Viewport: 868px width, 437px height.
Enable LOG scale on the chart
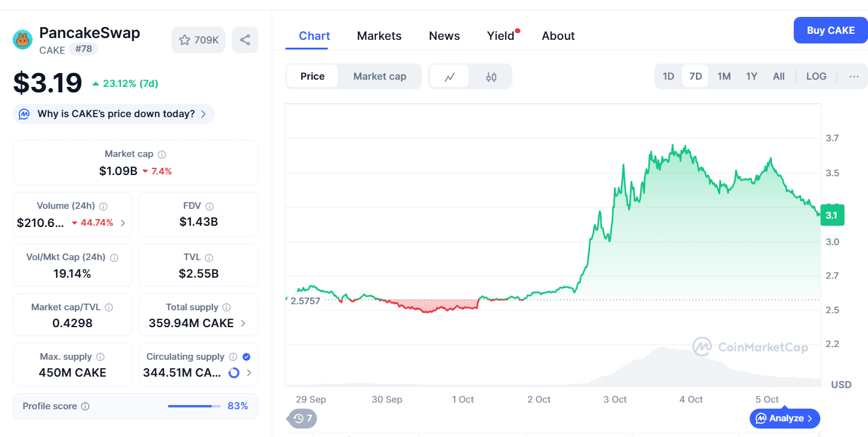coord(816,77)
